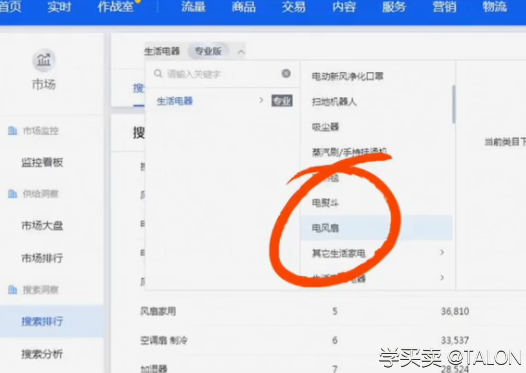Click the 市场监控 section icon
This screenshot has height=373, width=526.
pyautogui.click(x=12, y=130)
